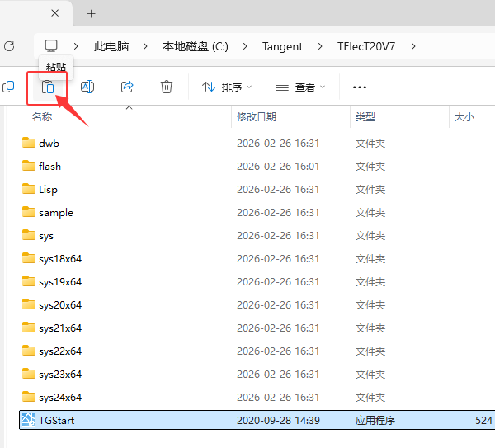Add a new tab with plus button
Viewport: 495px width, 448px height.
tap(92, 13)
